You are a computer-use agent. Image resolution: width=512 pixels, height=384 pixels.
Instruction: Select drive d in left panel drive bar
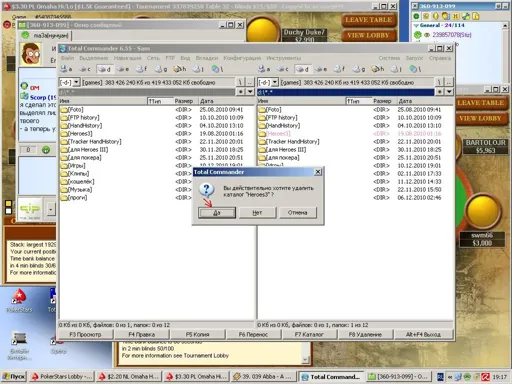[x=104, y=69]
